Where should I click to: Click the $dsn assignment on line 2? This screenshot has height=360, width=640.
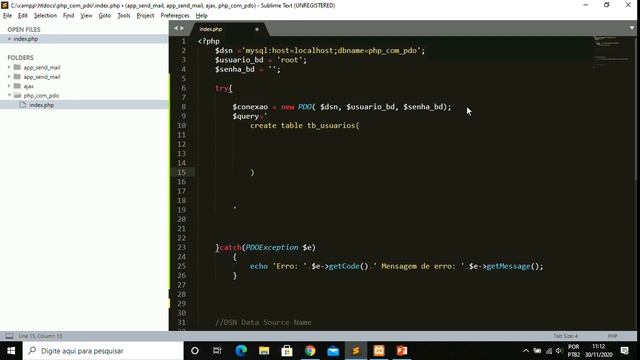tap(320, 51)
